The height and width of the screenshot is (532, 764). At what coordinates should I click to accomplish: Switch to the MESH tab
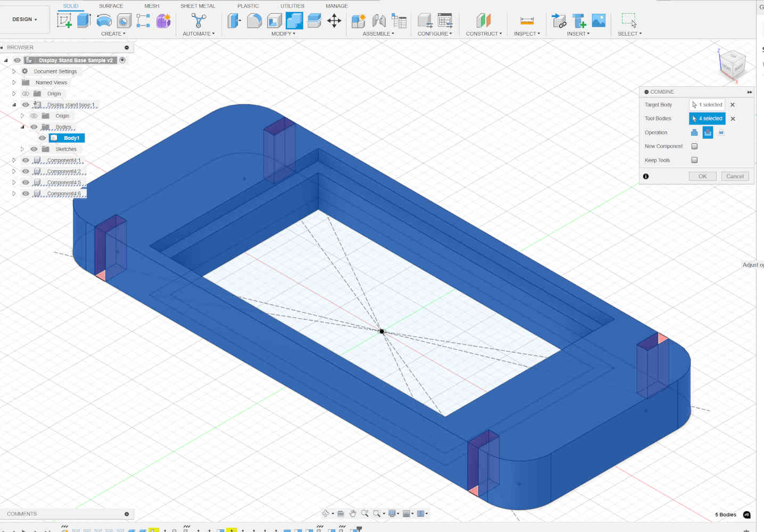click(152, 6)
